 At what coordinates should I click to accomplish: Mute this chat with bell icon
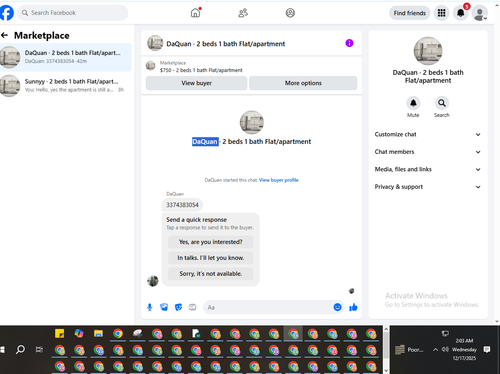tap(413, 103)
